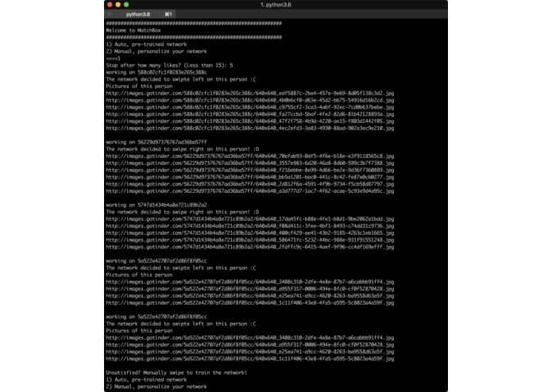Click the green zoom window button

pos(126,5)
